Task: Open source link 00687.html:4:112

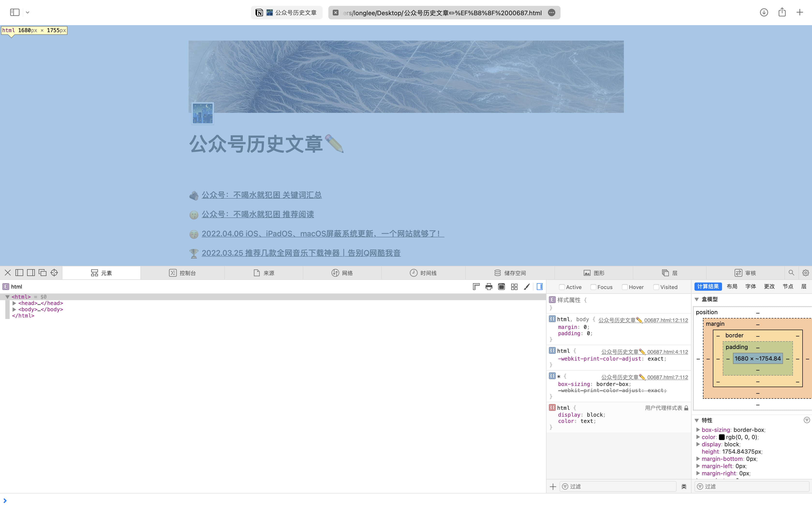Action: pos(644,352)
